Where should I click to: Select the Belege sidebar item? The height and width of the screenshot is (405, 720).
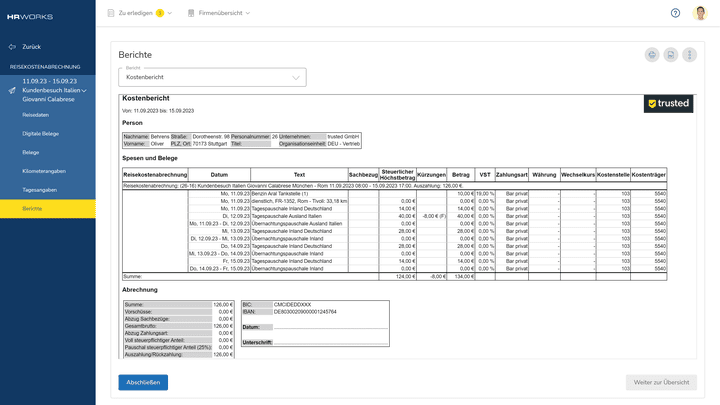point(31,152)
